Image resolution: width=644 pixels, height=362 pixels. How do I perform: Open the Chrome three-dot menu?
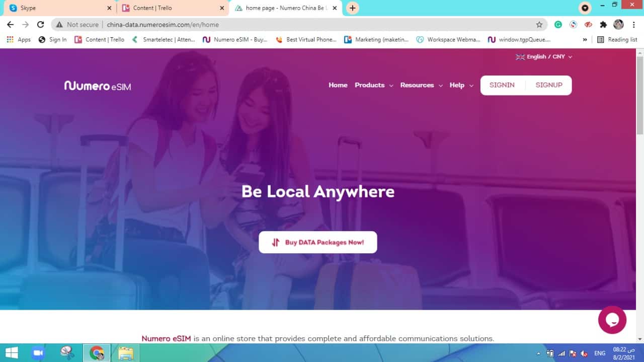(633, 25)
